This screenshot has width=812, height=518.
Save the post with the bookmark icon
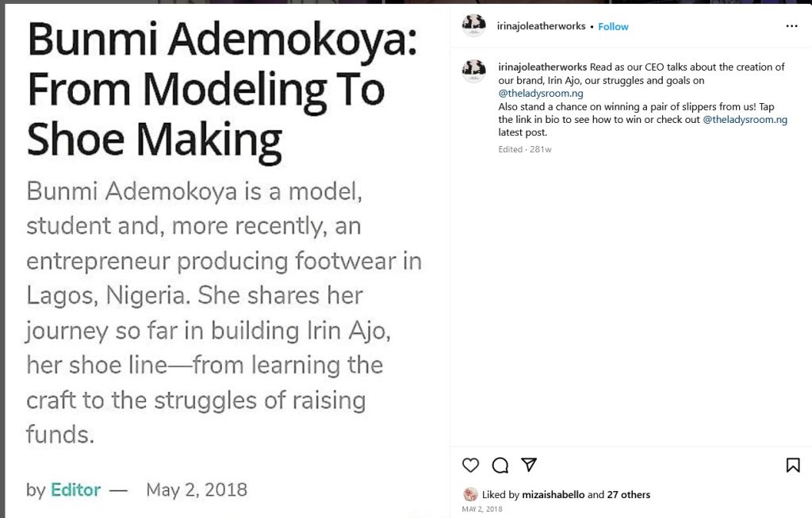tap(792, 466)
